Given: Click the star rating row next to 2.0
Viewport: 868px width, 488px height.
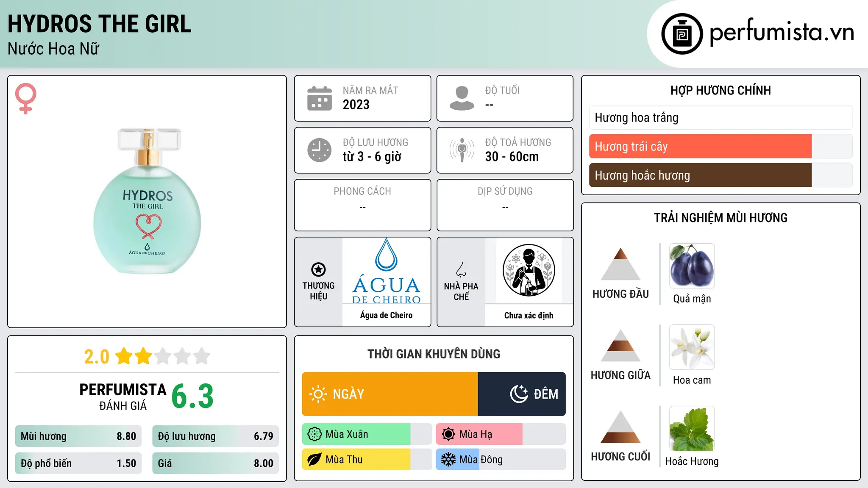Looking at the screenshot, I should click(163, 356).
